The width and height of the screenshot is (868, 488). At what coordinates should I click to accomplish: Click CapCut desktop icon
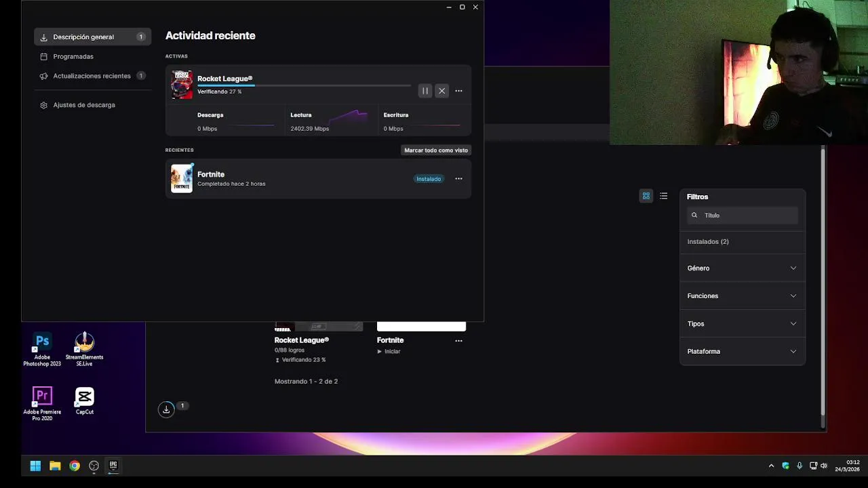pos(85,401)
